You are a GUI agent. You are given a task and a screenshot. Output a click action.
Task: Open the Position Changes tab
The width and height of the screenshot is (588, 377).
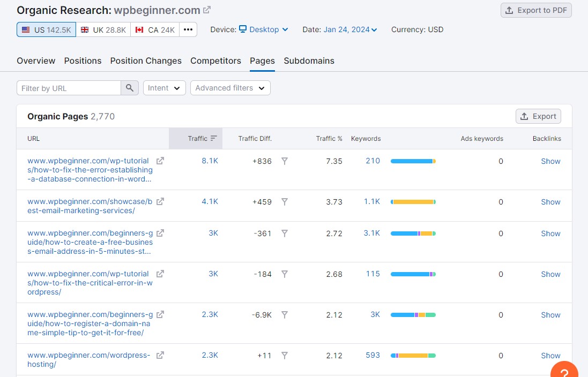point(146,61)
